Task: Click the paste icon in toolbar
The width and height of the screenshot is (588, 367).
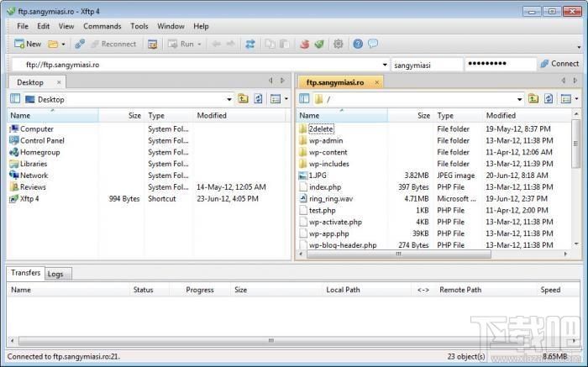Action: [x=284, y=45]
